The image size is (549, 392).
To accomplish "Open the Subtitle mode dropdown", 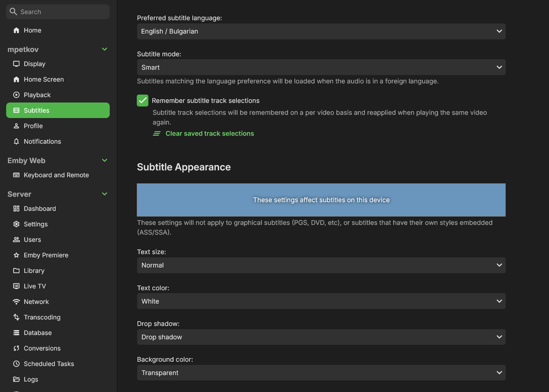I will (x=321, y=67).
